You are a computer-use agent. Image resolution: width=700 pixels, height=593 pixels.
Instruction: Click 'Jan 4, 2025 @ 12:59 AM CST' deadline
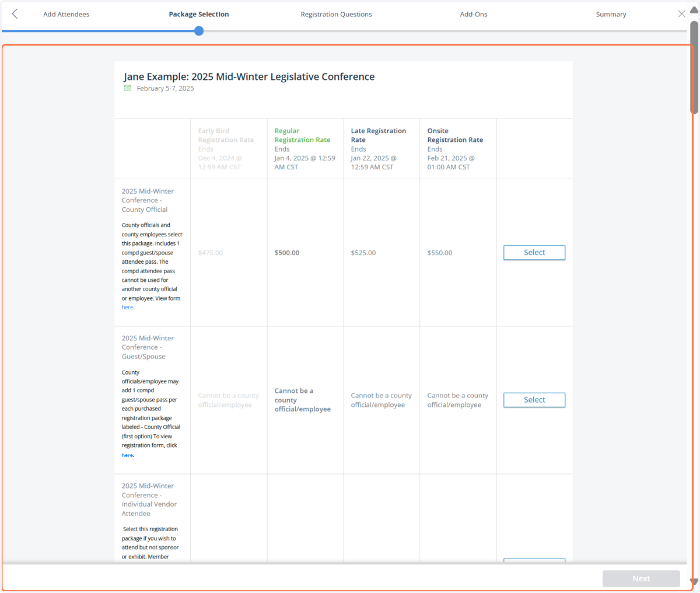pyautogui.click(x=304, y=162)
